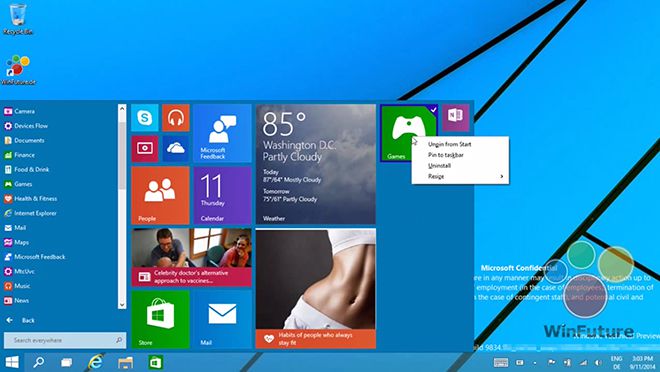This screenshot has width=660, height=372.
Task: Open the Weather tile for Washington D.C.
Action: pyautogui.click(x=316, y=164)
